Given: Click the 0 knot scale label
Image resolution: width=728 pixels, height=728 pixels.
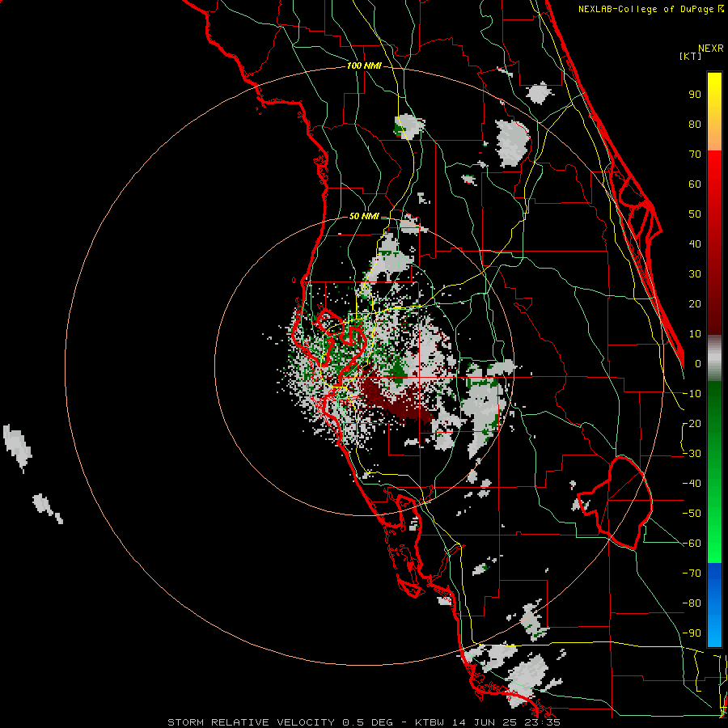Looking at the screenshot, I should click(x=698, y=363).
